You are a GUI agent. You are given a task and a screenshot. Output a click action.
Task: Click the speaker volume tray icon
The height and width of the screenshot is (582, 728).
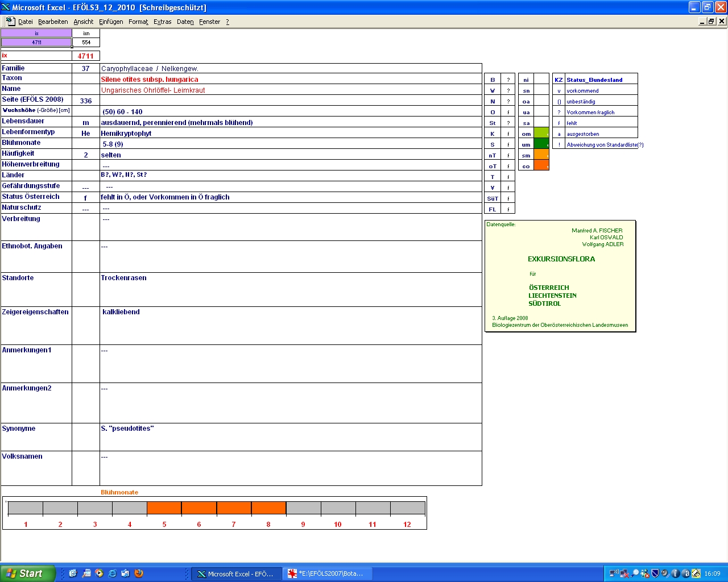point(665,573)
